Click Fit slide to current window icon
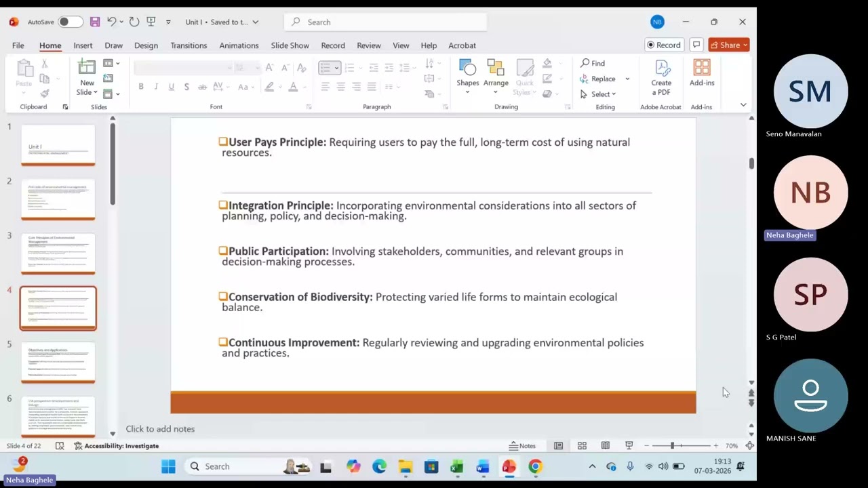The image size is (868, 488). pyautogui.click(x=749, y=445)
